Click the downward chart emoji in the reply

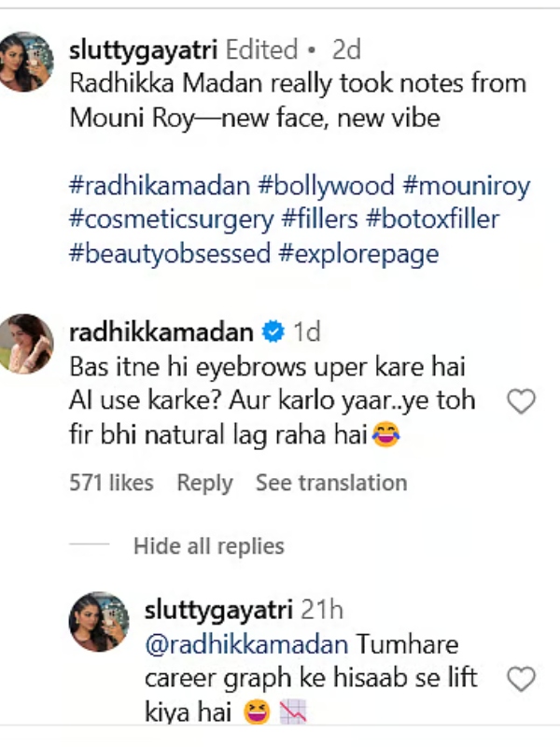click(x=295, y=711)
